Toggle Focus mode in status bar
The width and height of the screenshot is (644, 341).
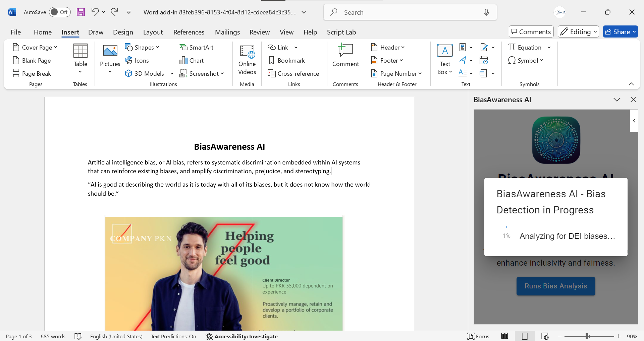(478, 336)
